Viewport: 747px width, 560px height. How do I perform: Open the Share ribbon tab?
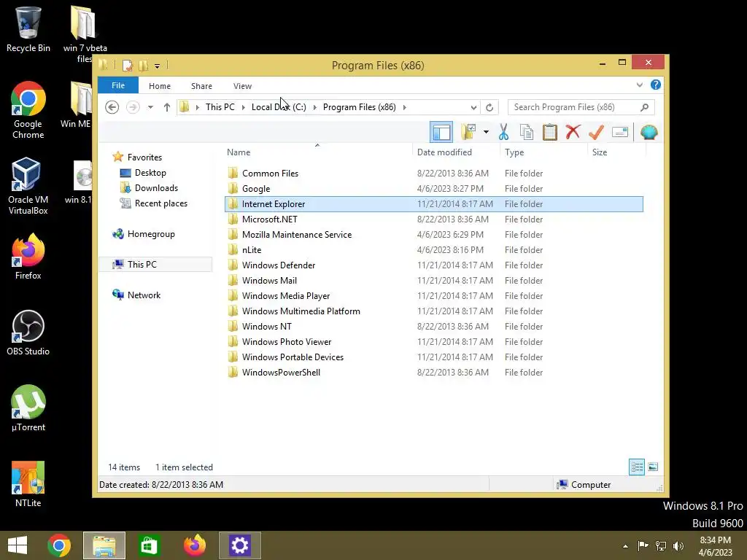[x=201, y=86]
